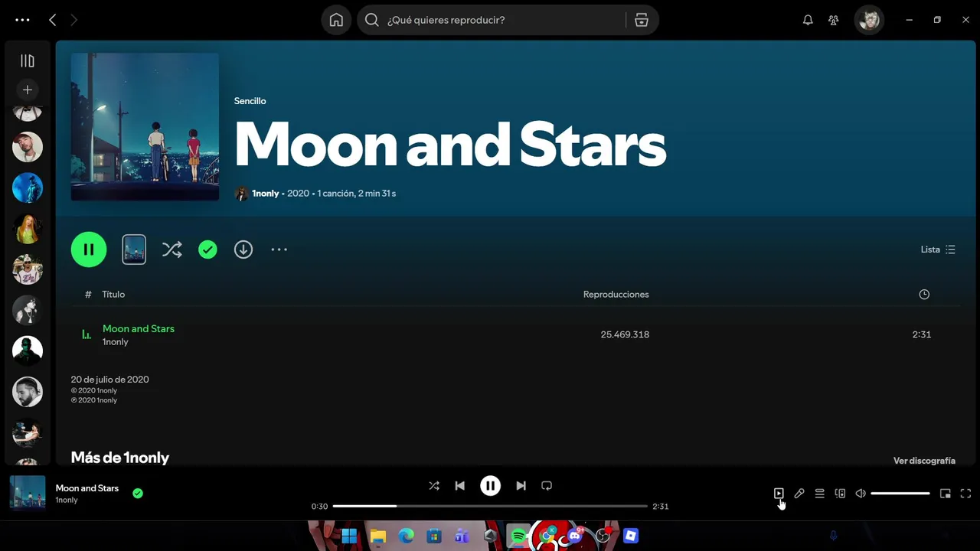Mute the volume
Viewport: 980px width, 551px height.
click(861, 494)
